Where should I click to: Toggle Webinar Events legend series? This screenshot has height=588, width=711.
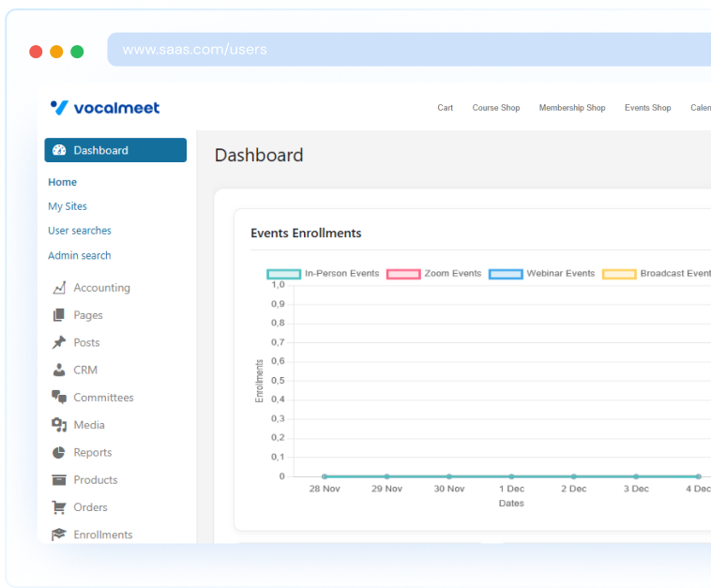542,274
